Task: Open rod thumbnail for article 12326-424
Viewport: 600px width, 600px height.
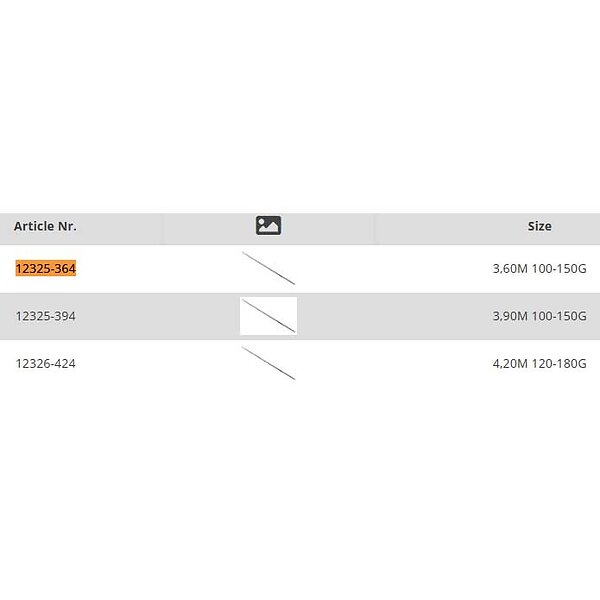Action: point(268,363)
